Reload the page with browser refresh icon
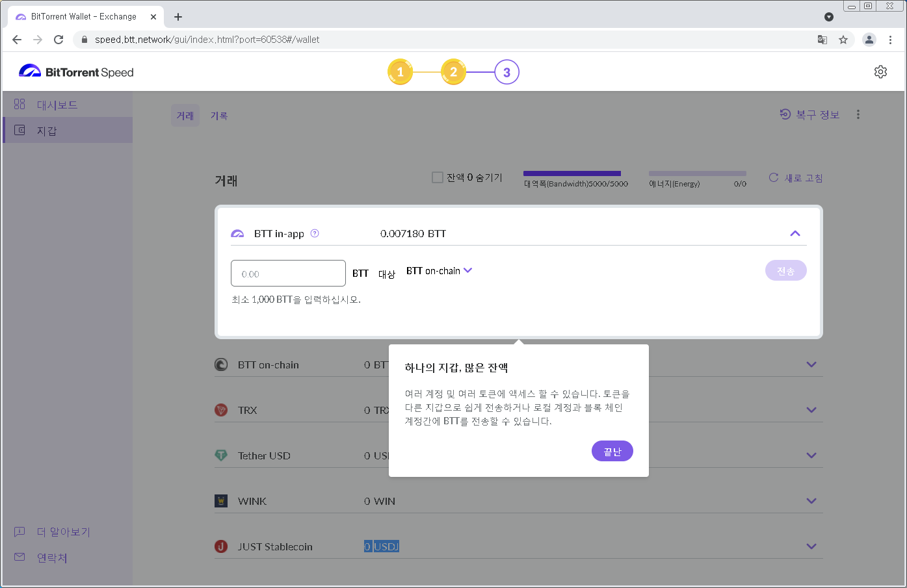Viewport: 907px width, 588px height. coord(59,40)
